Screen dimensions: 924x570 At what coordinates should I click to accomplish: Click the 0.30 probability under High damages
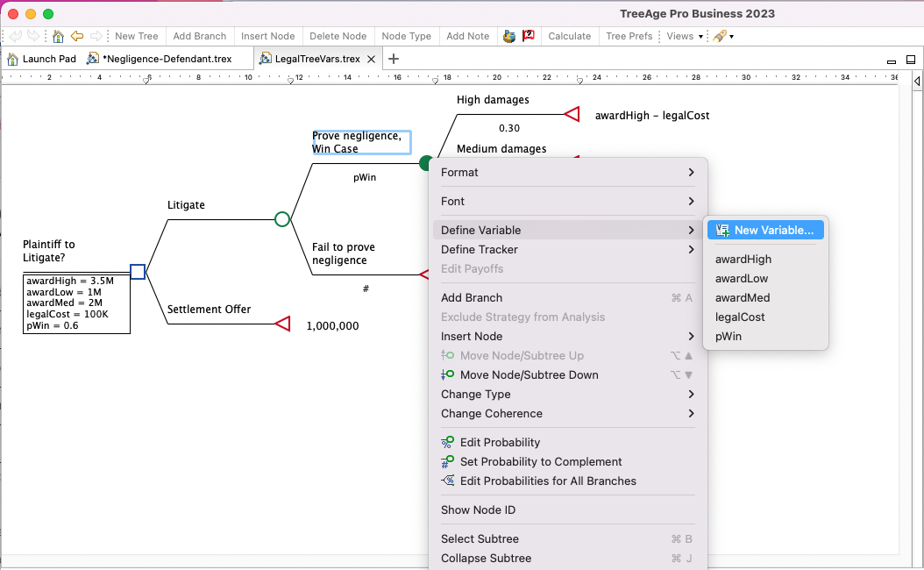point(509,128)
